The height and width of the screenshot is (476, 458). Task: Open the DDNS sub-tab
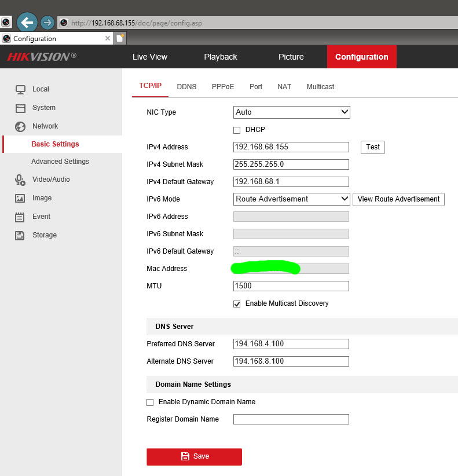[x=186, y=87]
